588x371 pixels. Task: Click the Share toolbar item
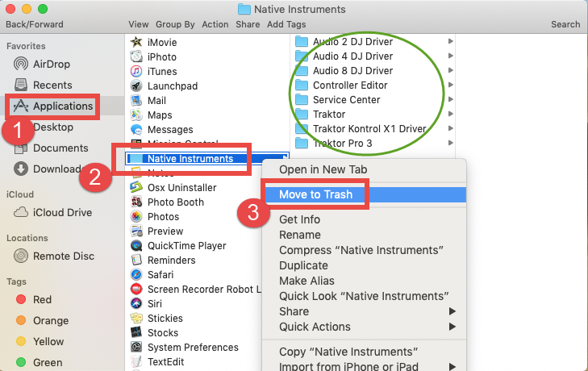248,24
